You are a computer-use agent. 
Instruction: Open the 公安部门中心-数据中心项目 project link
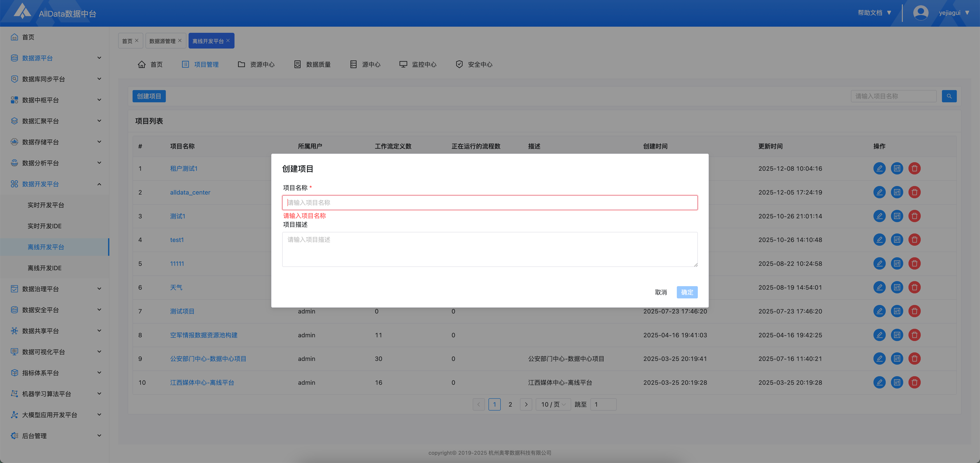pos(208,359)
